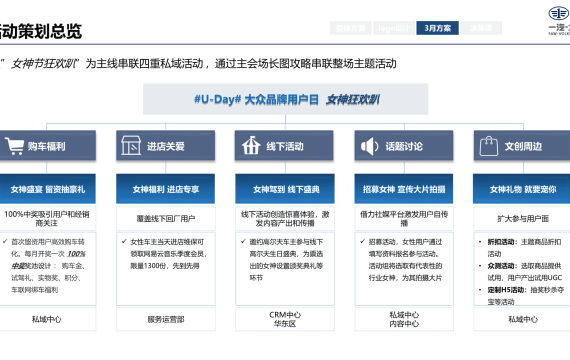This screenshot has width=570, height=360.
Task: Click the checkmark beside 首次留资用户高效购车转化
Action: click(x=5, y=241)
